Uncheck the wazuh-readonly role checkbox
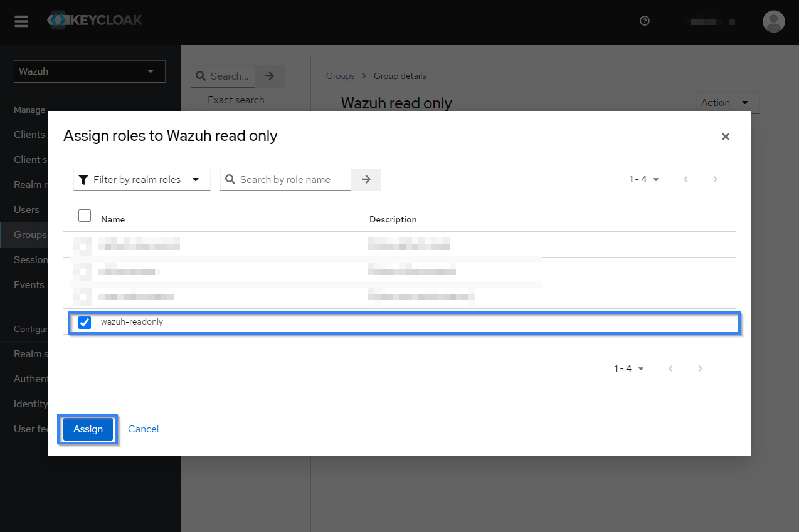799x532 pixels. [x=85, y=323]
